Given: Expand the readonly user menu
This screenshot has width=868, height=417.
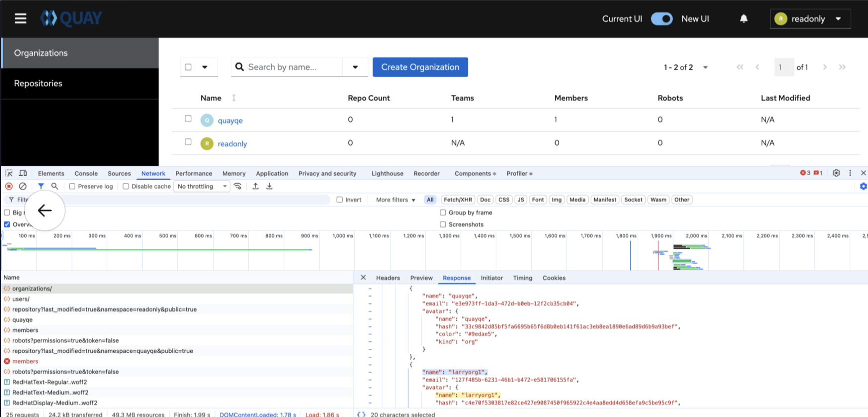Looking at the screenshot, I should point(810,19).
